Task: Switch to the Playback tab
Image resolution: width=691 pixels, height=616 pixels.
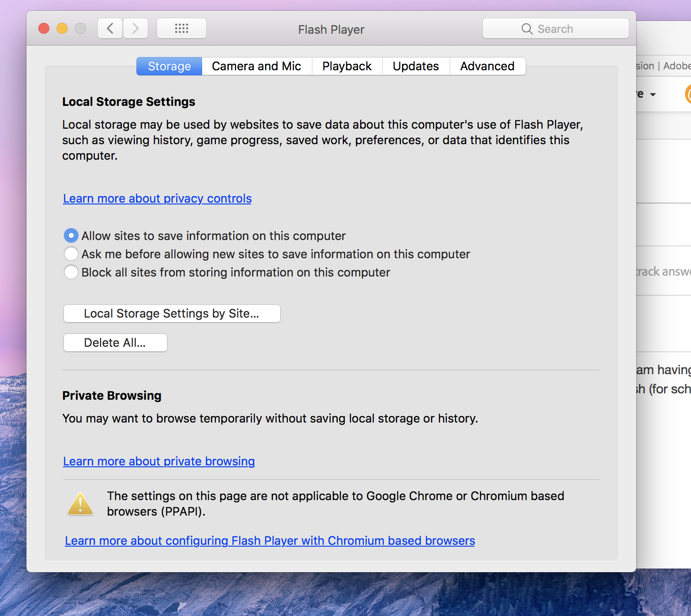Action: point(347,66)
